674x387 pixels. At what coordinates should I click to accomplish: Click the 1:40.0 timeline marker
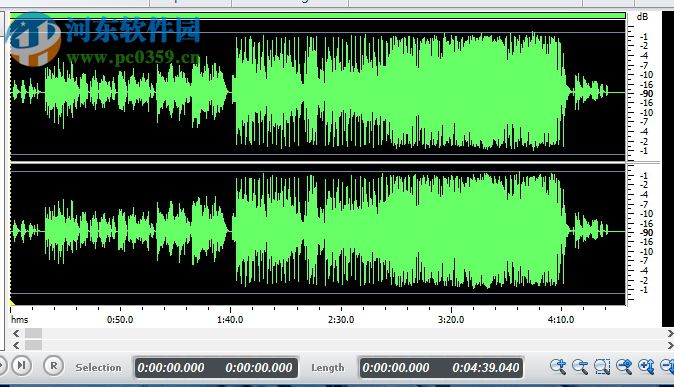click(230, 319)
